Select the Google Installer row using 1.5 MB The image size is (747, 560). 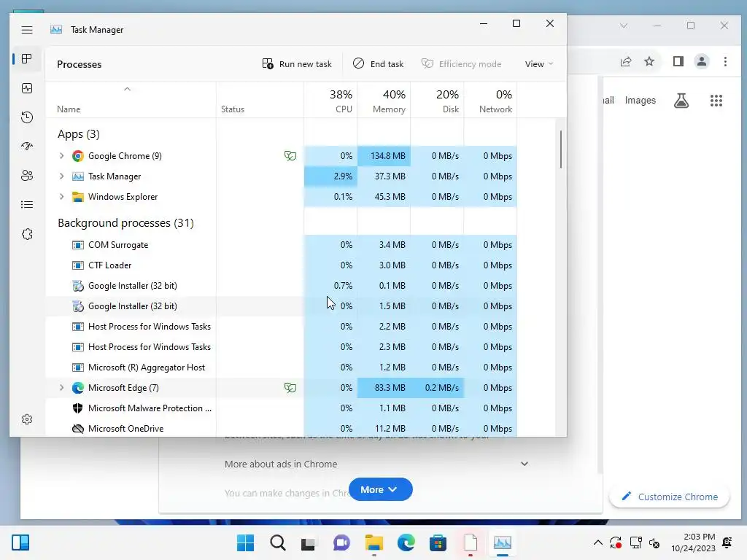281,306
